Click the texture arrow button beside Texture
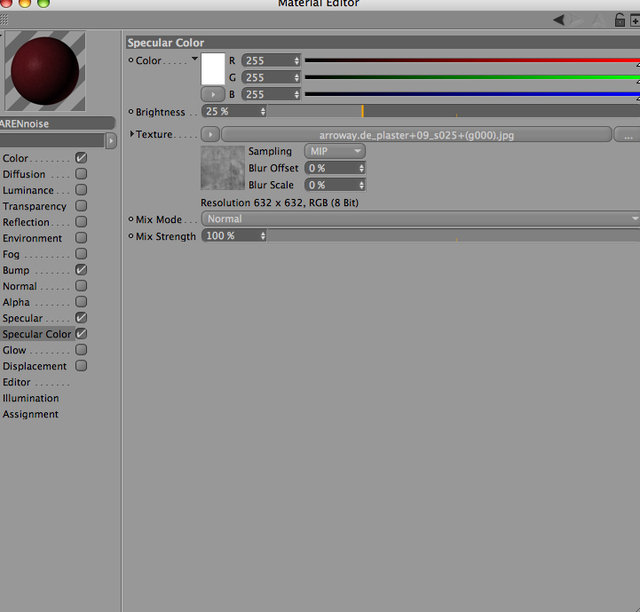Image resolution: width=640 pixels, height=612 pixels. (x=210, y=134)
